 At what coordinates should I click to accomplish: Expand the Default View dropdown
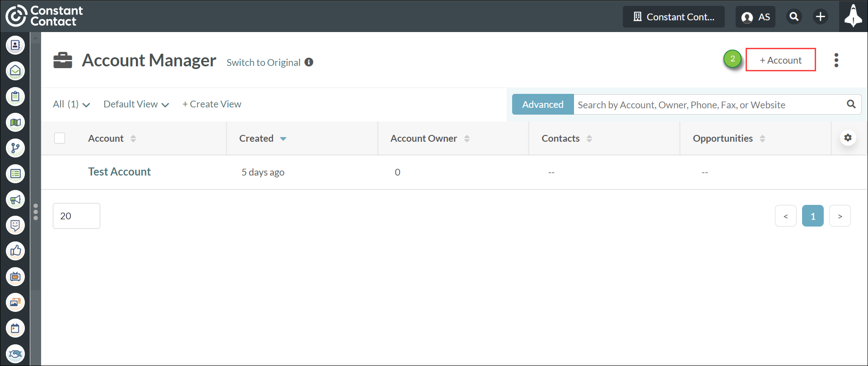136,104
